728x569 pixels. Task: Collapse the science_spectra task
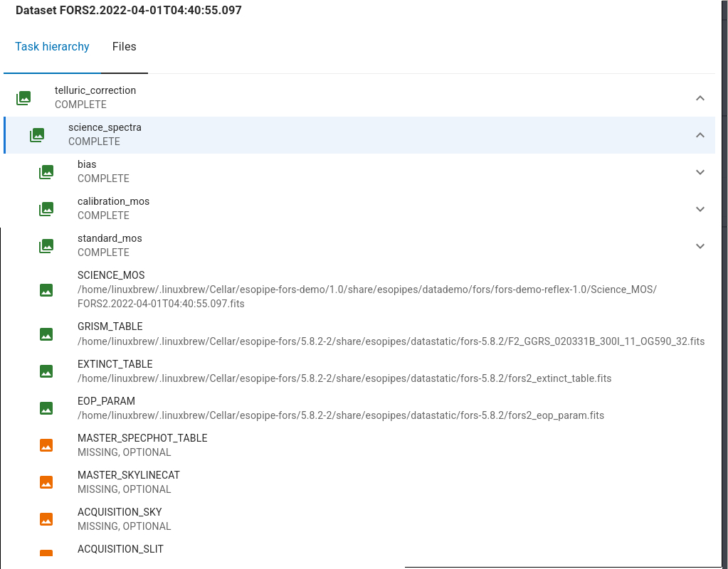(700, 135)
